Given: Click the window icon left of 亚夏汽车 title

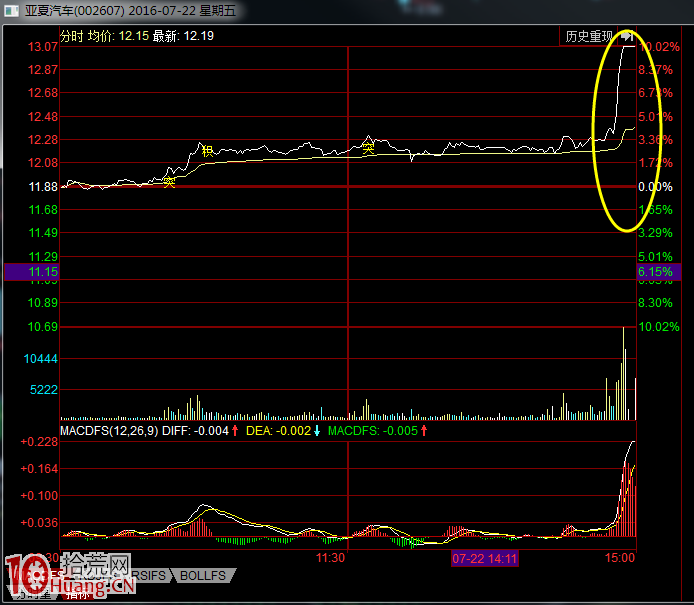Looking at the screenshot, I should tap(11, 11).
